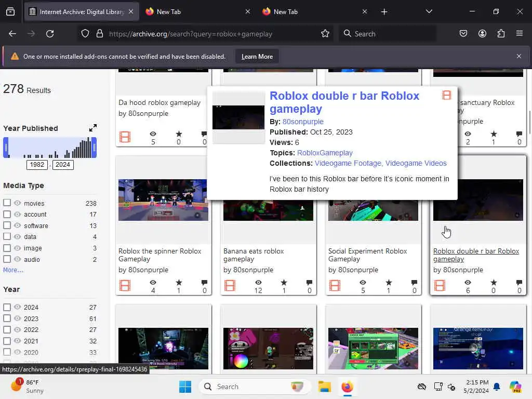
Task: Click the 2024 end year field
Action: pos(63,165)
